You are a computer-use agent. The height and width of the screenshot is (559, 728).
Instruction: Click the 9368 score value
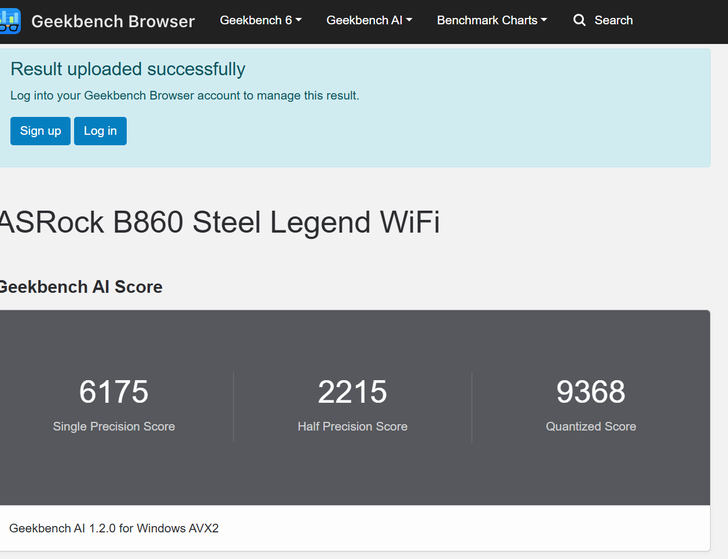[x=591, y=392]
